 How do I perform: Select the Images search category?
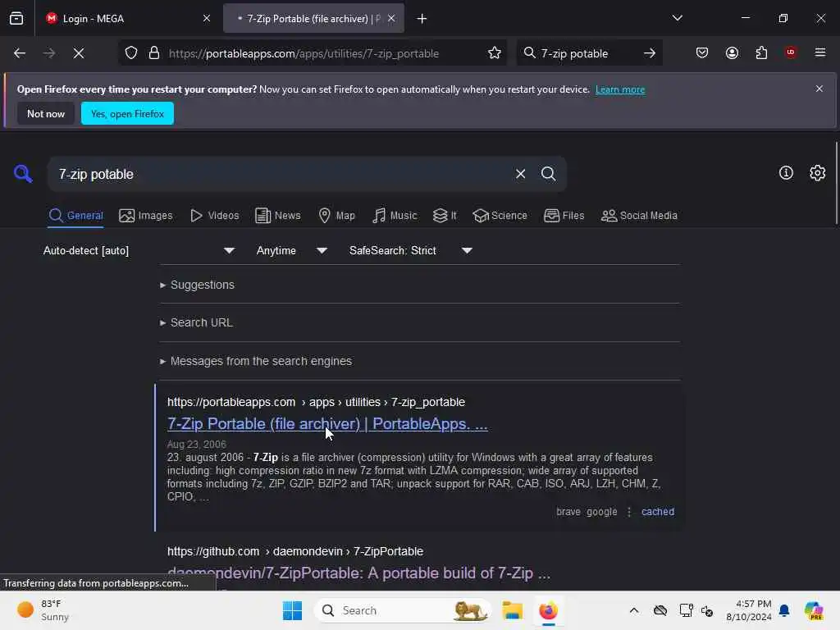(146, 216)
